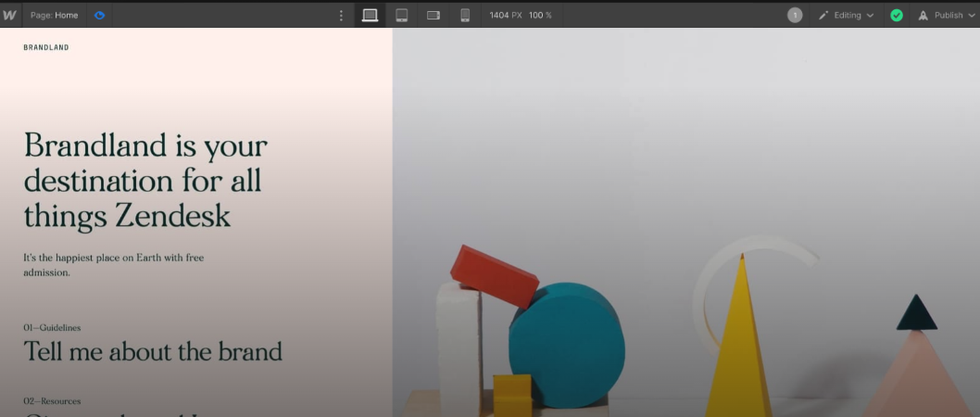980x417 pixels.
Task: Click the green checkmark status icon
Action: (x=897, y=15)
